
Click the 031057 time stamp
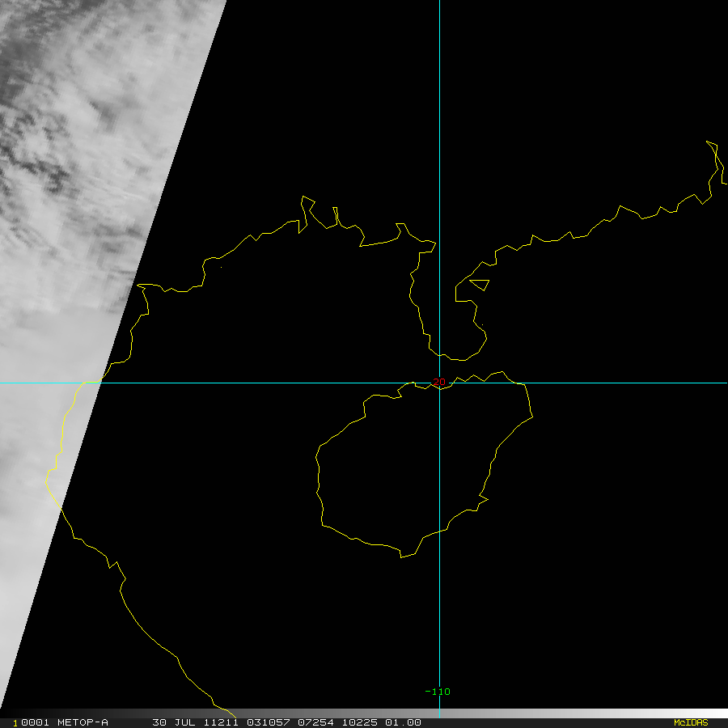[269, 722]
